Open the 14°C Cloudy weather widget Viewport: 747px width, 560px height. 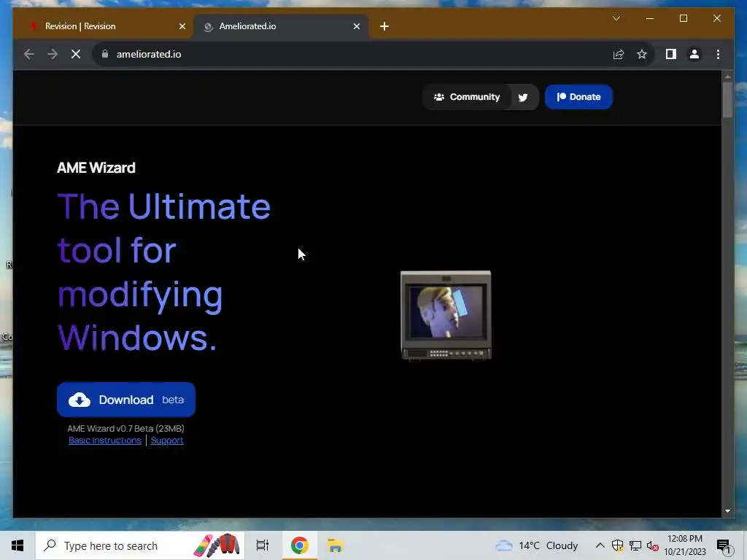536,545
